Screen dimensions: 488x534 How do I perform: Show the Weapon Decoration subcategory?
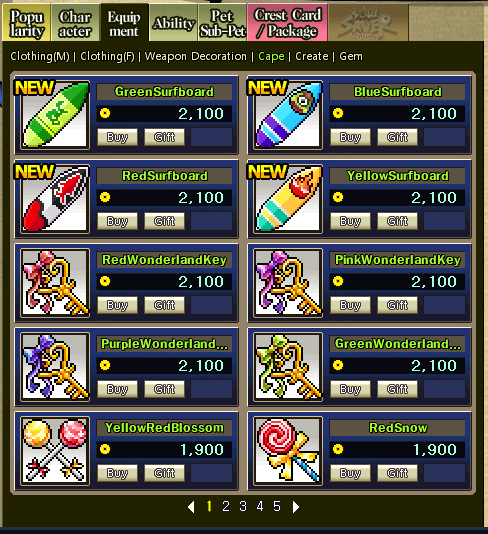(x=195, y=56)
